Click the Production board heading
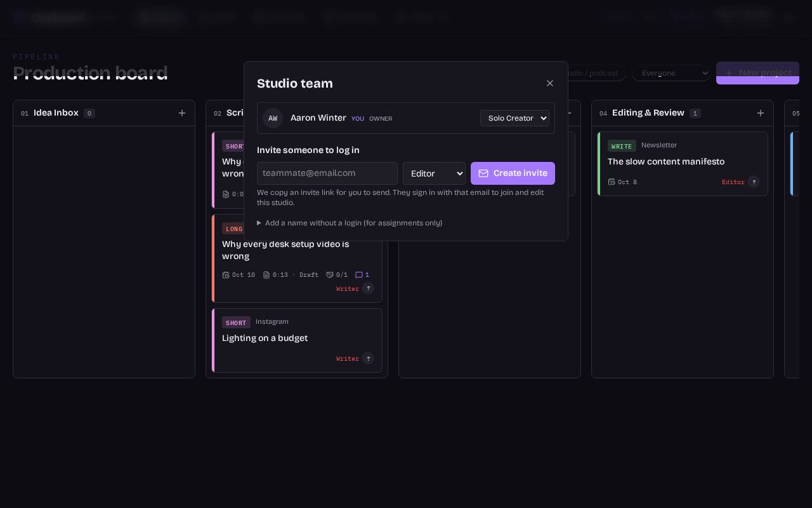 [90, 73]
